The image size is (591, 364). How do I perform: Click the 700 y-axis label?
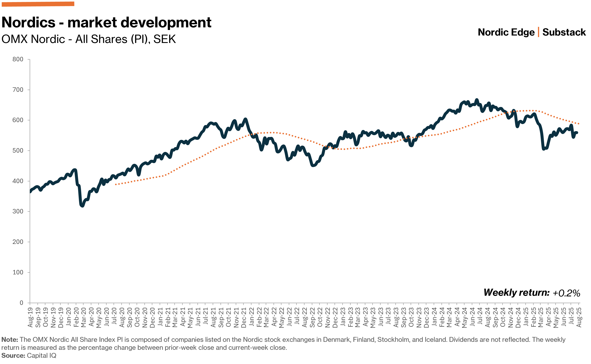tap(18, 90)
